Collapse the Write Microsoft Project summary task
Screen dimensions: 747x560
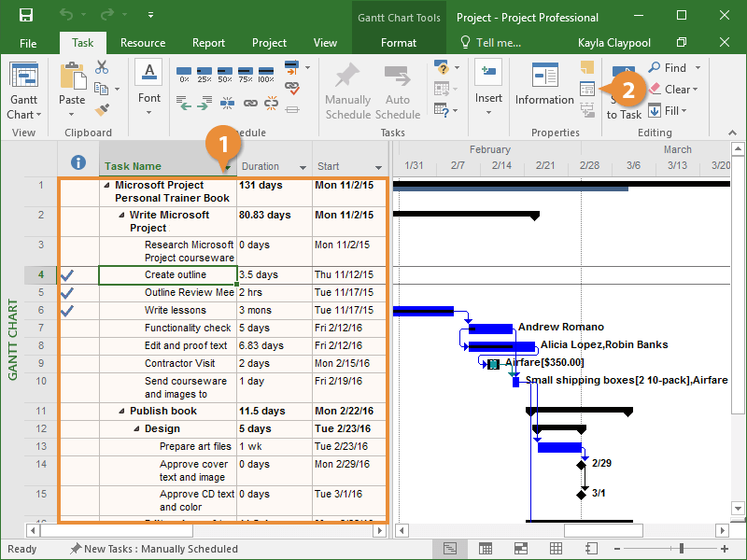tap(121, 215)
